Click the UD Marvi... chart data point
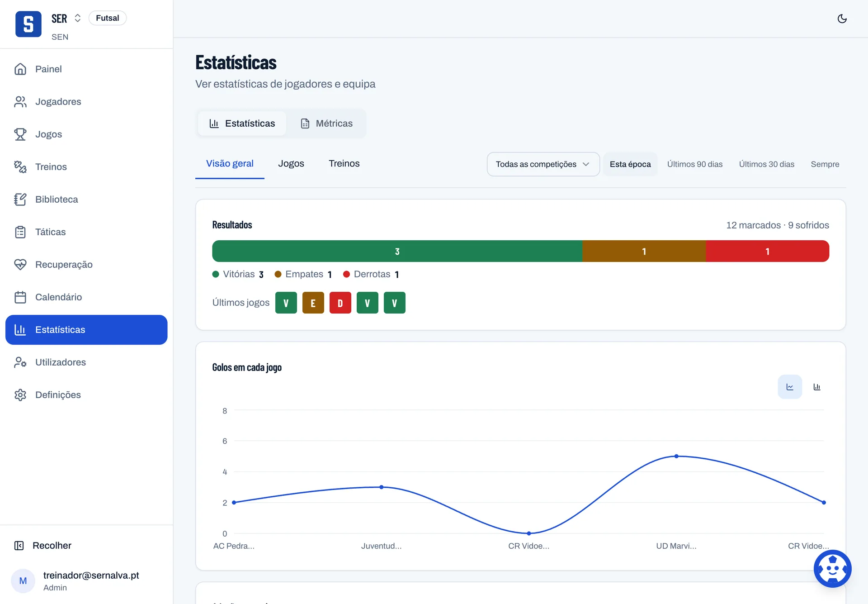868x604 pixels. 676,457
